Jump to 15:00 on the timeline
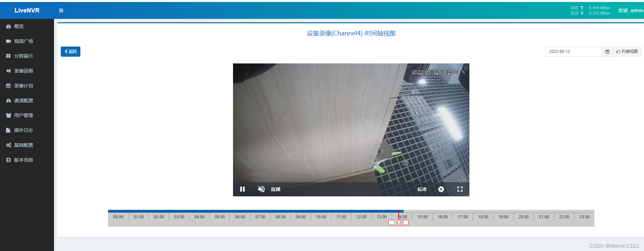 (x=422, y=217)
